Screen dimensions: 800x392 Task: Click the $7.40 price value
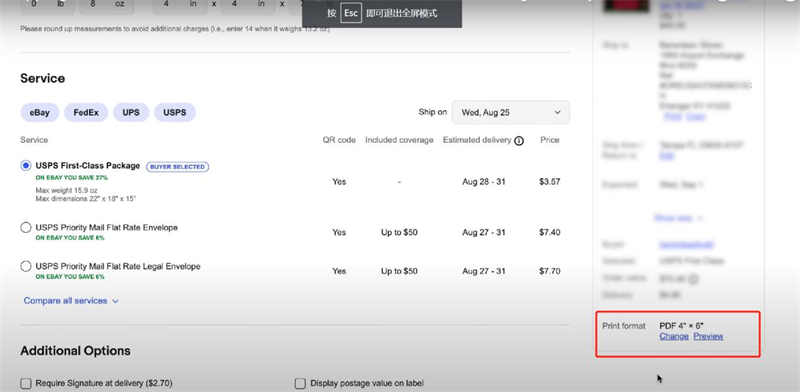[549, 233]
